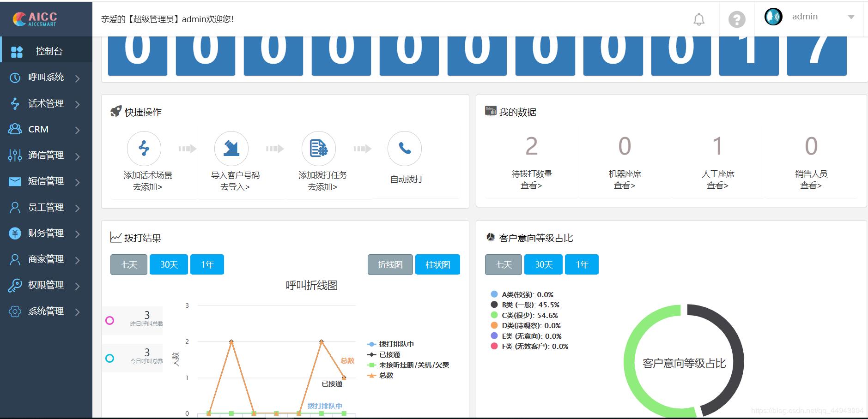
Task: Click the auto-dial phone icon
Action: [405, 149]
